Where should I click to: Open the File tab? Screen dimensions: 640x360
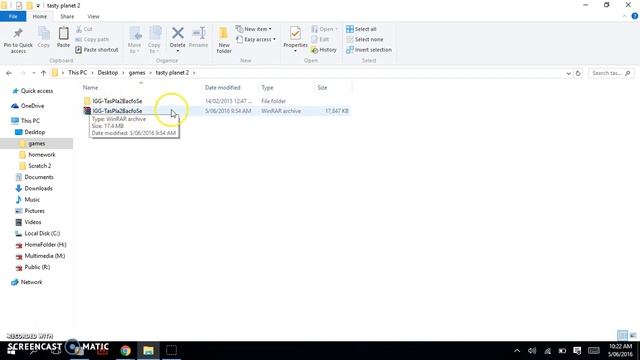pos(13,16)
